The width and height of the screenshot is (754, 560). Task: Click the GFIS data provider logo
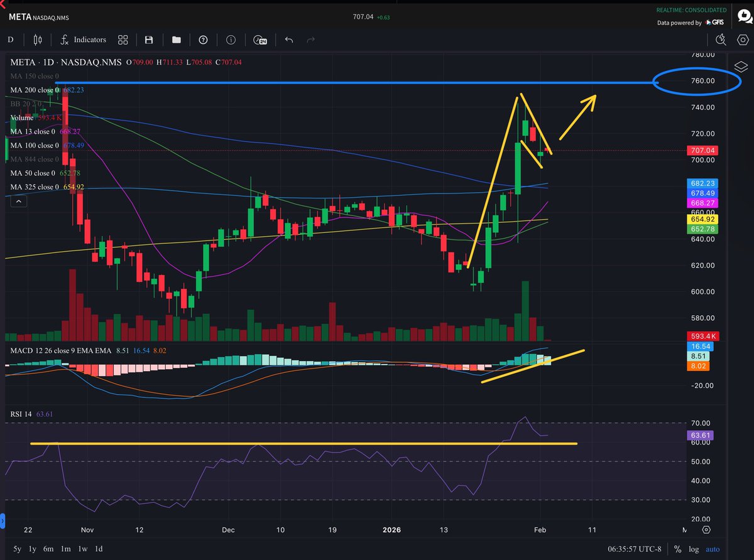[714, 23]
